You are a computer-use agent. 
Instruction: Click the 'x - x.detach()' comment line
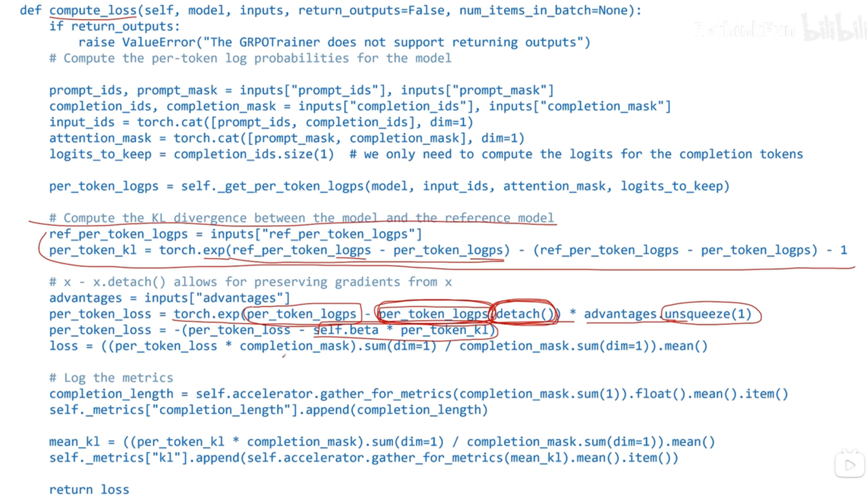[x=251, y=281]
